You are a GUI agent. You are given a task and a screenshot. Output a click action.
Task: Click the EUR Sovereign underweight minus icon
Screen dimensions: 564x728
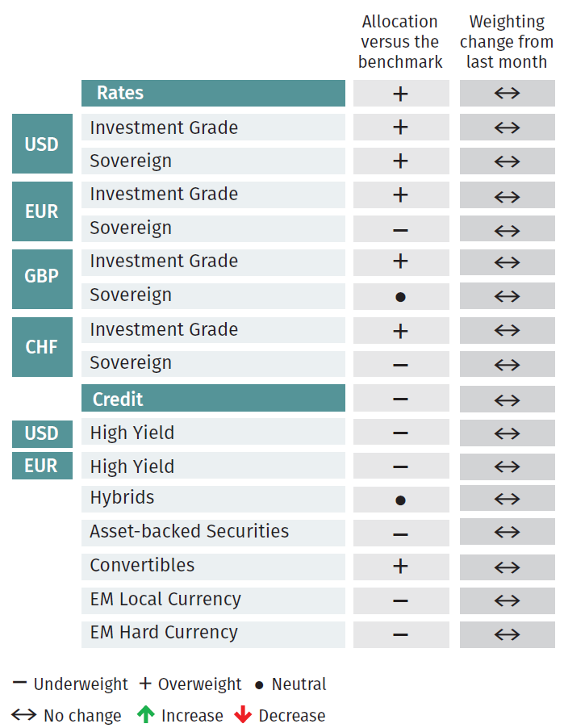(400, 230)
